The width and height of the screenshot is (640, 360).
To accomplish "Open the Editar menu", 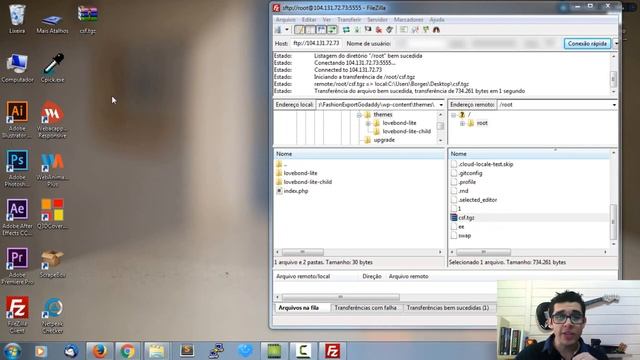I will point(309,20).
